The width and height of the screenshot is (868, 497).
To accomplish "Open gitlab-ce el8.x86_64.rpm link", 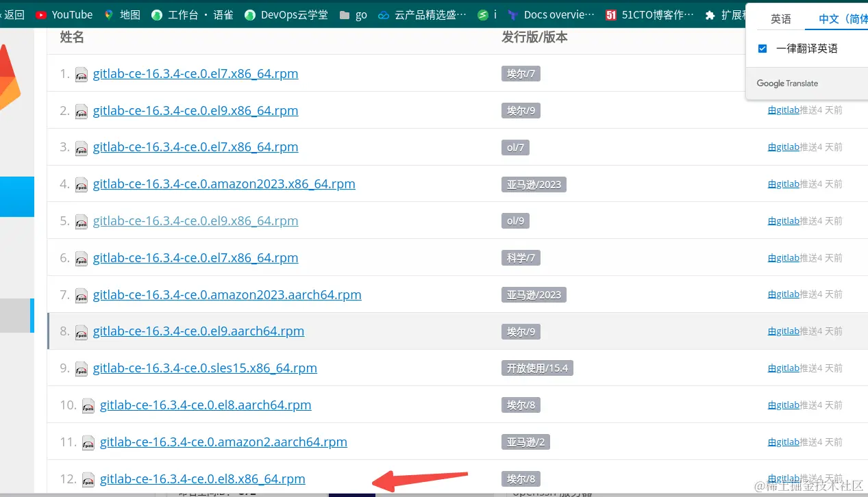I will [x=203, y=479].
